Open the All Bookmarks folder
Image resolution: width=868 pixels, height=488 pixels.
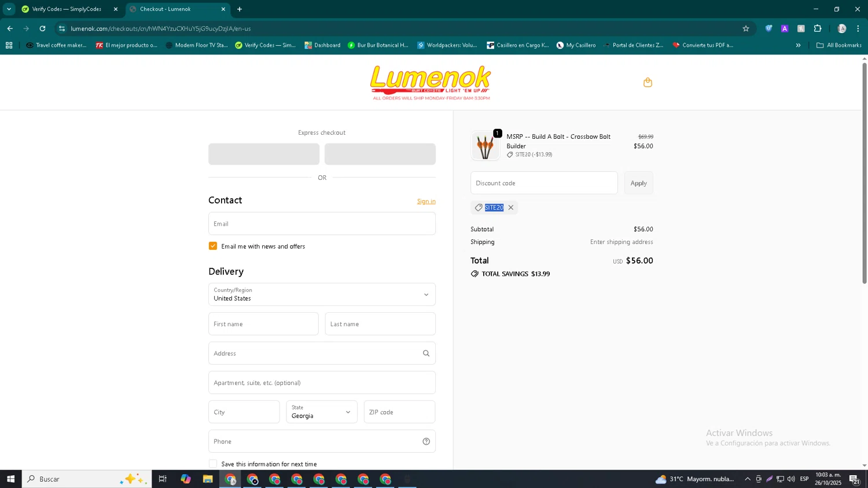(x=838, y=45)
